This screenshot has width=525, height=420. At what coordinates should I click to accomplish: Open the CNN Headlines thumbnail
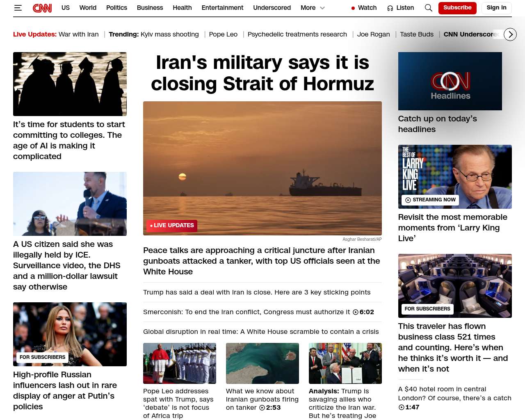click(450, 81)
